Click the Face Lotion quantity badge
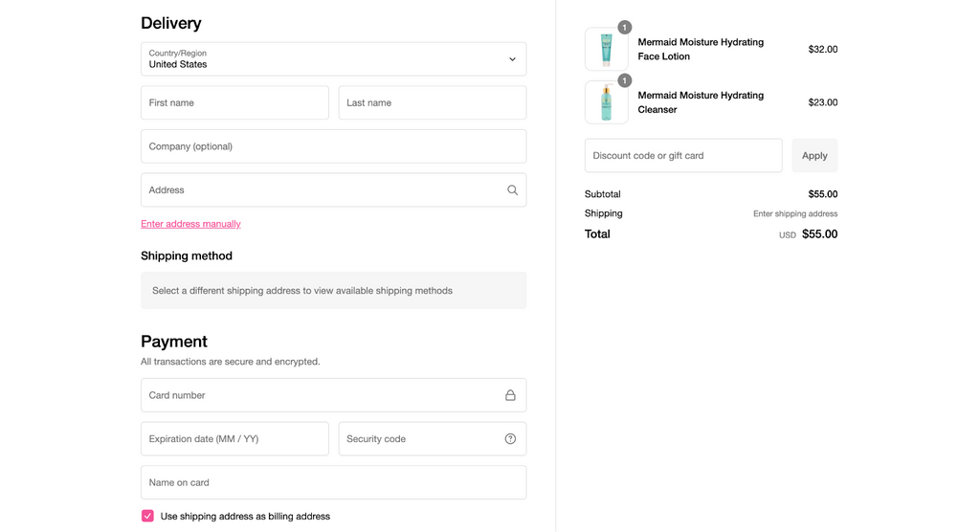Image resolution: width=980 pixels, height=532 pixels. pos(624,28)
